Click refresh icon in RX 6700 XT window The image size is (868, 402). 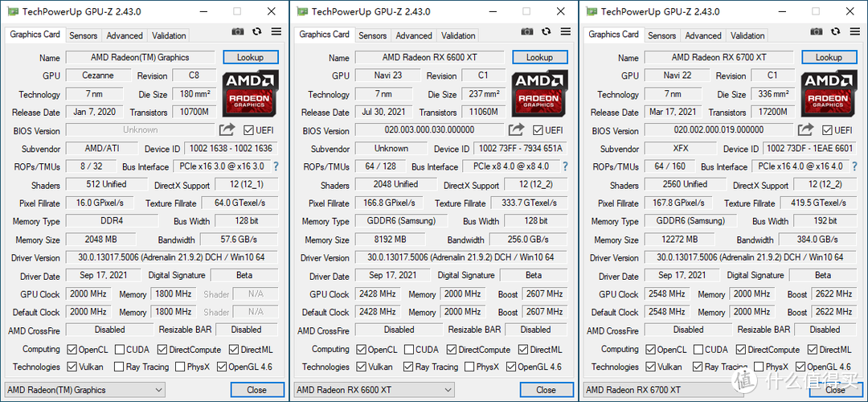point(836,31)
